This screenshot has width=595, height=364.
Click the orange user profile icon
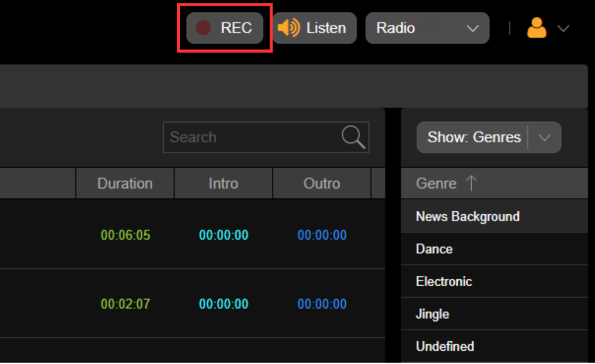(536, 28)
